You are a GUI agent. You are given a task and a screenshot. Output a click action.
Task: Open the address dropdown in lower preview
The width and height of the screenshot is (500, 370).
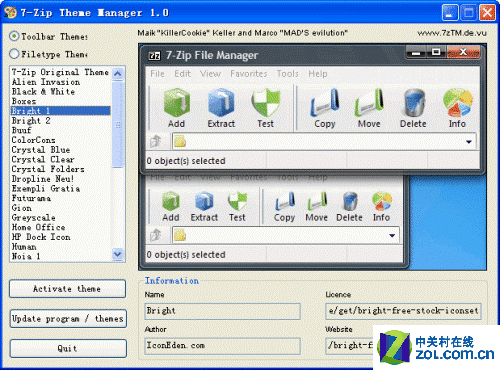coord(392,236)
